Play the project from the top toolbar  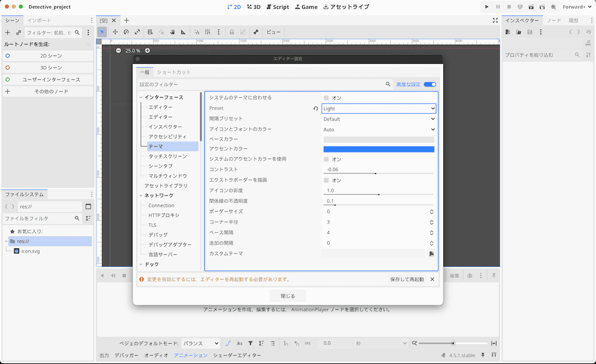487,7
